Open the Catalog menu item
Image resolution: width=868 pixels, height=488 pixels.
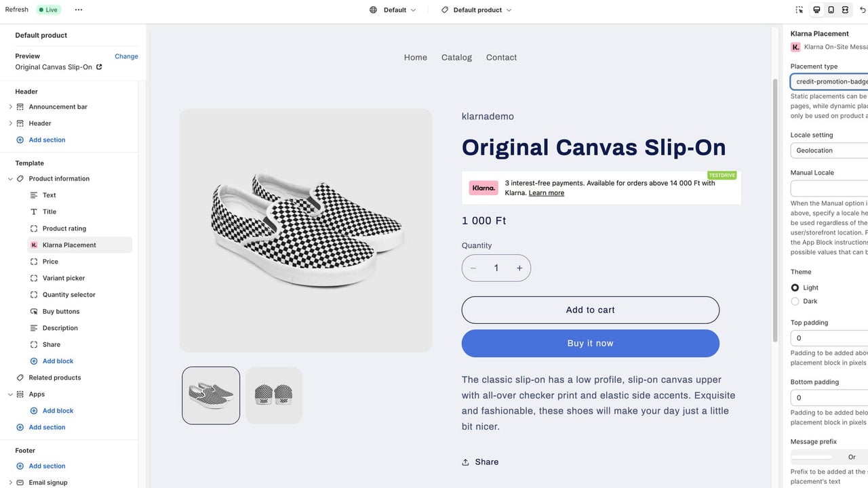pyautogui.click(x=456, y=58)
